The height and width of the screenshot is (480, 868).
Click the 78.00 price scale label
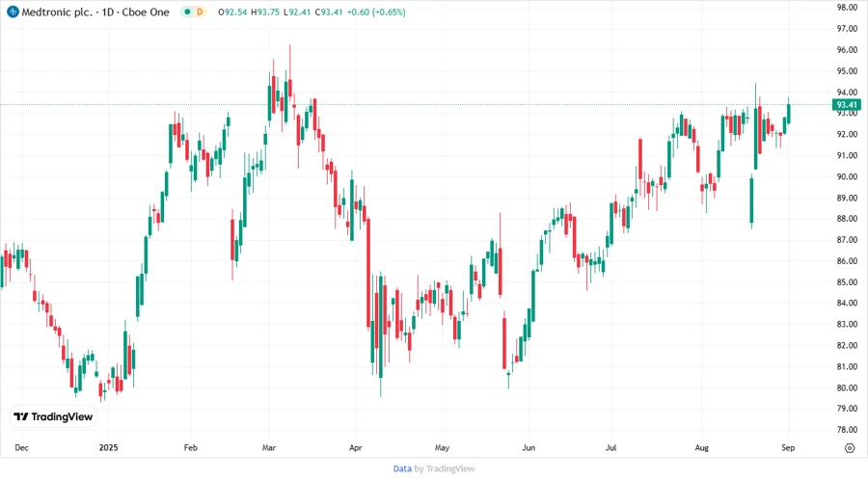847,430
